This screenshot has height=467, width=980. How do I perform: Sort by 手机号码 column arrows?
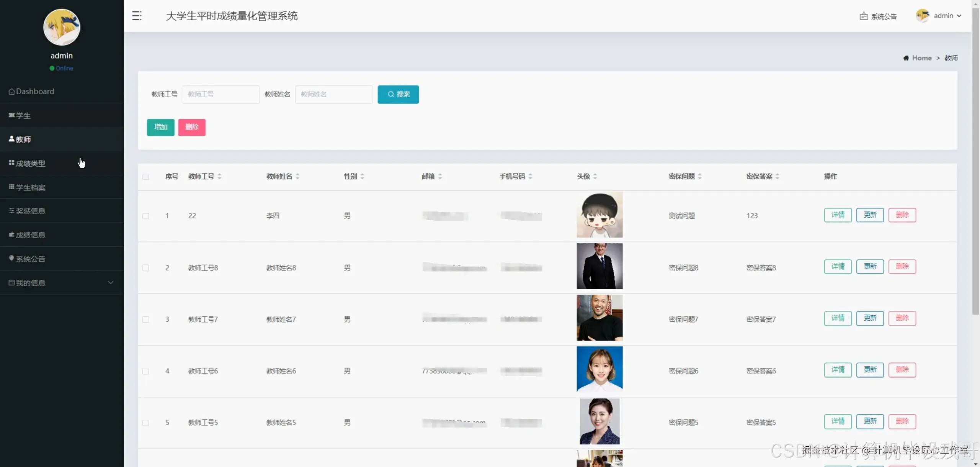[x=530, y=177]
